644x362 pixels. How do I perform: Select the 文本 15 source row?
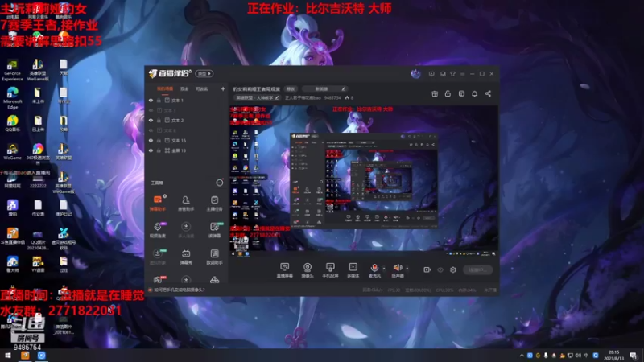[x=187, y=140]
